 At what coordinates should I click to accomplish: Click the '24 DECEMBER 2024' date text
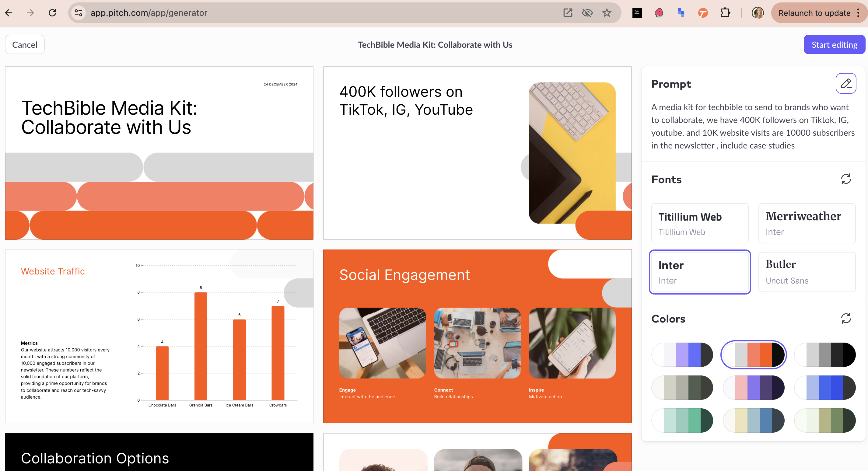click(x=280, y=84)
